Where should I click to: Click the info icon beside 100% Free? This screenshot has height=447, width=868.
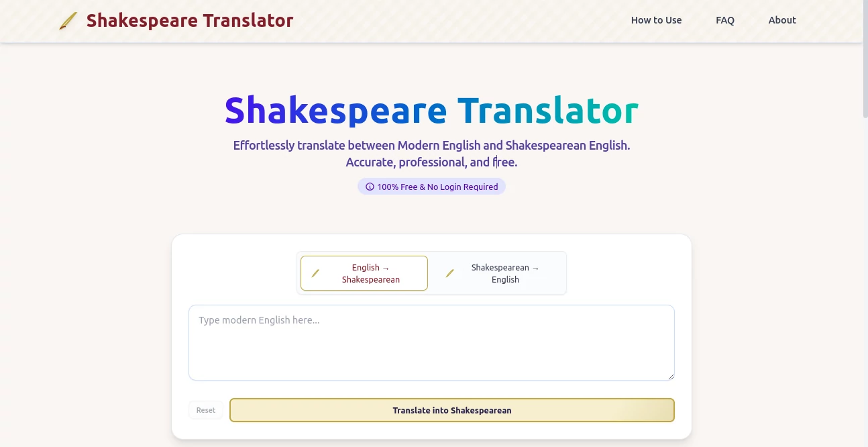point(370,187)
